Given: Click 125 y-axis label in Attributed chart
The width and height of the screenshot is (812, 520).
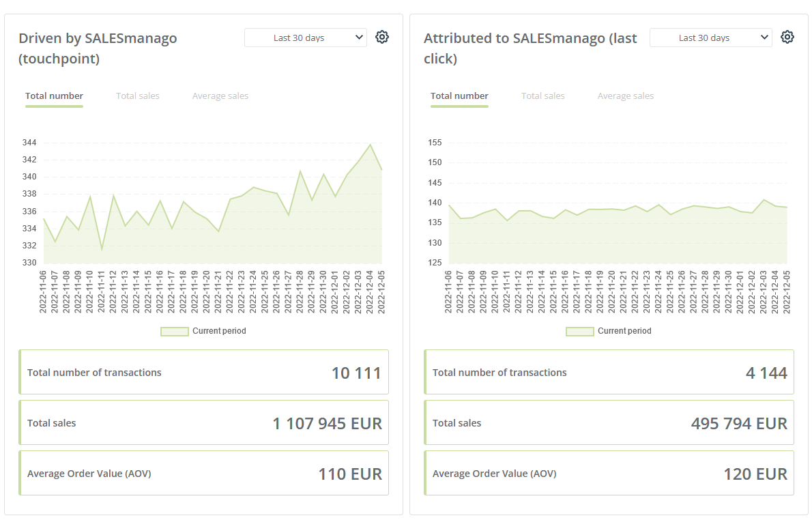Looking at the screenshot, I should pyautogui.click(x=435, y=263).
